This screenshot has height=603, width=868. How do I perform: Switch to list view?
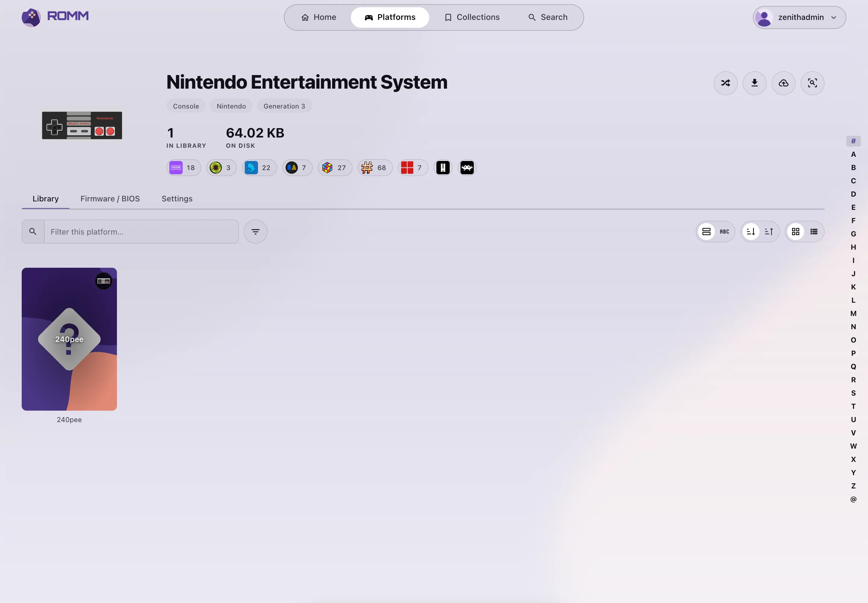click(814, 232)
